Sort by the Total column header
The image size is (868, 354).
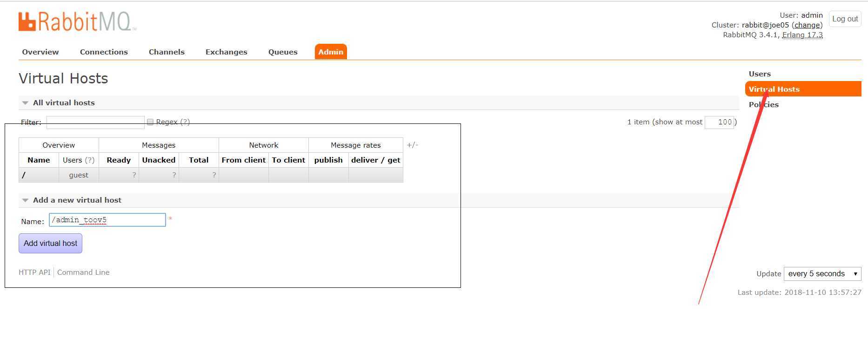pos(199,160)
